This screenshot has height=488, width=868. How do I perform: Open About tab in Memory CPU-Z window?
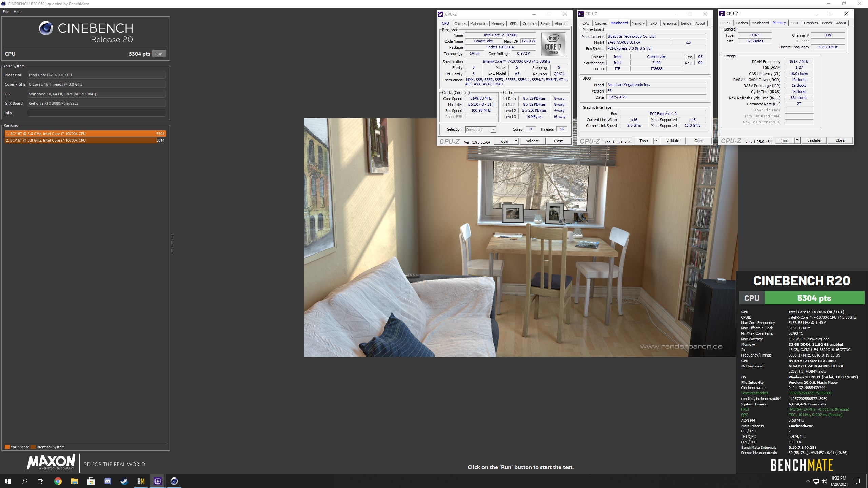click(841, 23)
